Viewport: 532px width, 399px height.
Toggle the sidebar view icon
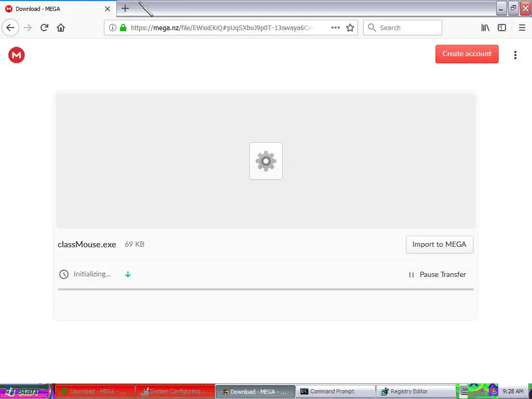pos(502,28)
